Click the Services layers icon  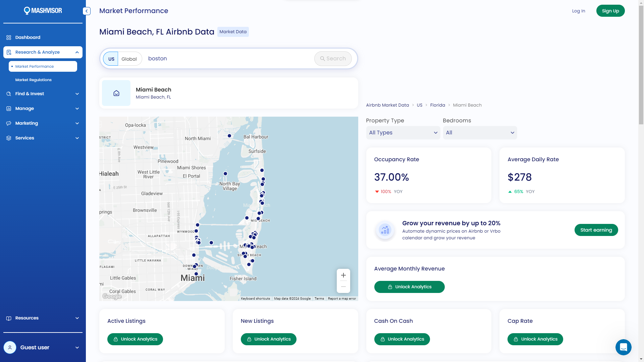click(9, 138)
